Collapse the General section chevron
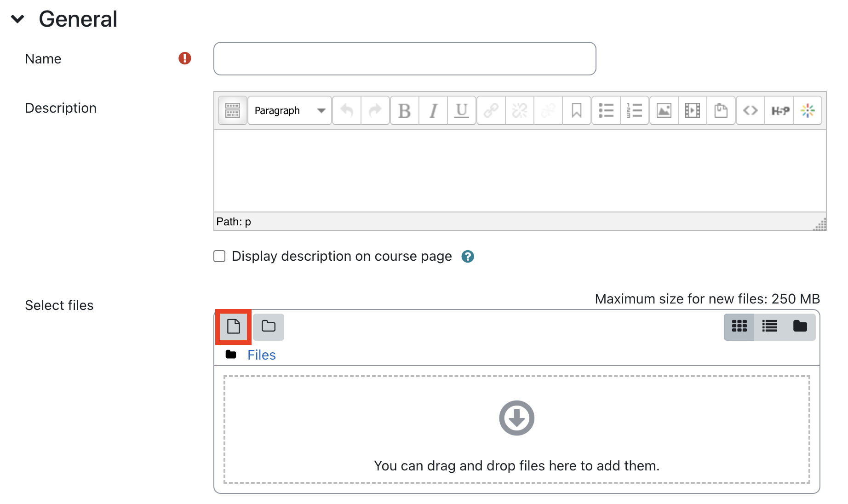The image size is (848, 504). click(x=17, y=19)
